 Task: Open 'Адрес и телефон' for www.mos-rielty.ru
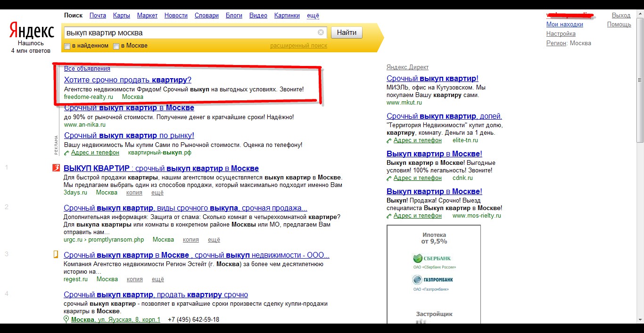(x=418, y=216)
